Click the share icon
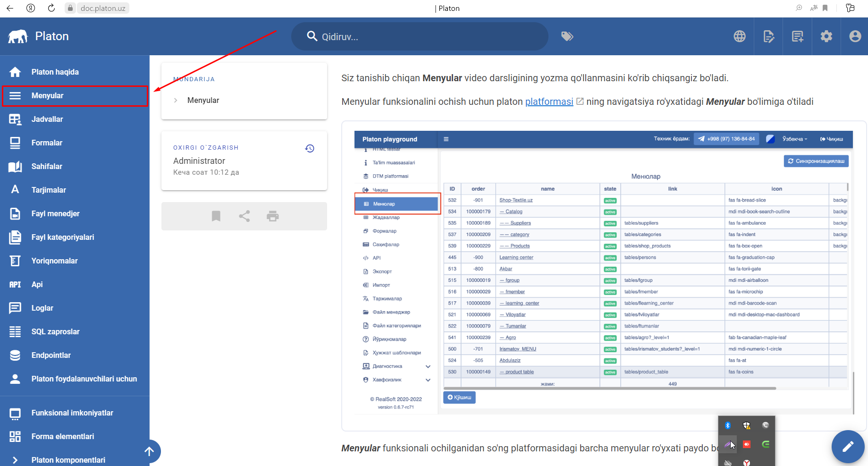 (244, 216)
